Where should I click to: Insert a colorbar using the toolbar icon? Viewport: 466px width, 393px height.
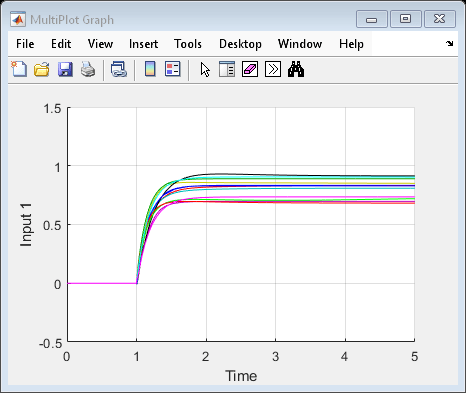(150, 69)
